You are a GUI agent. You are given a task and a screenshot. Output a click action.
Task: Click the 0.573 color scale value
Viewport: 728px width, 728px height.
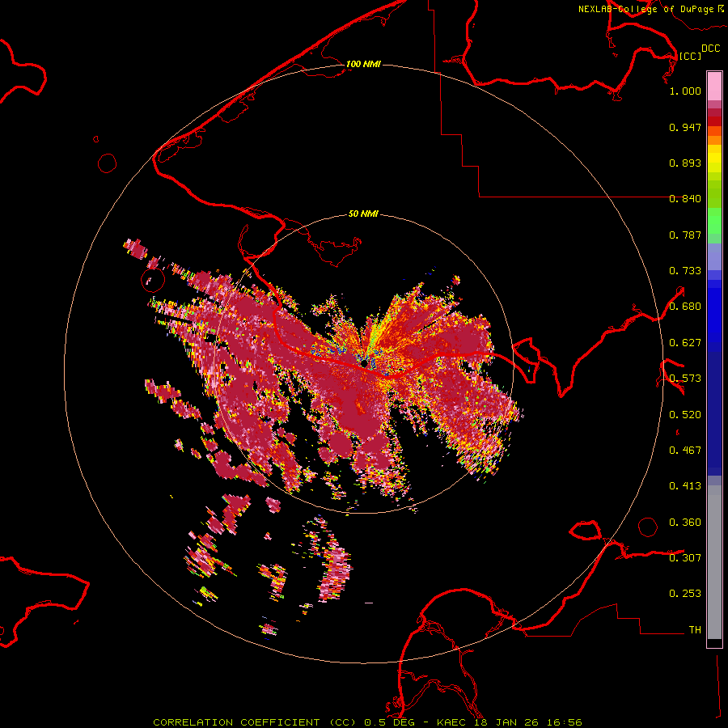[685, 379]
